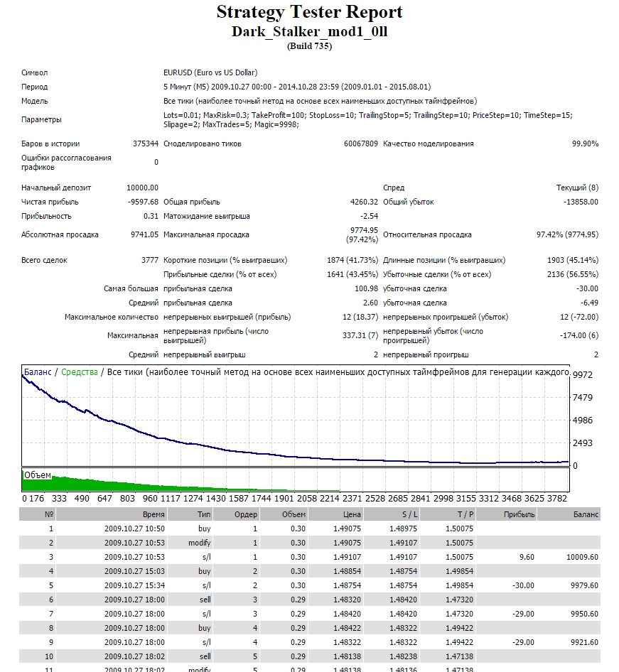Screen dimensions: 619x672
Task: Click balance value 9950.60 in row 7
Action: 584,614
